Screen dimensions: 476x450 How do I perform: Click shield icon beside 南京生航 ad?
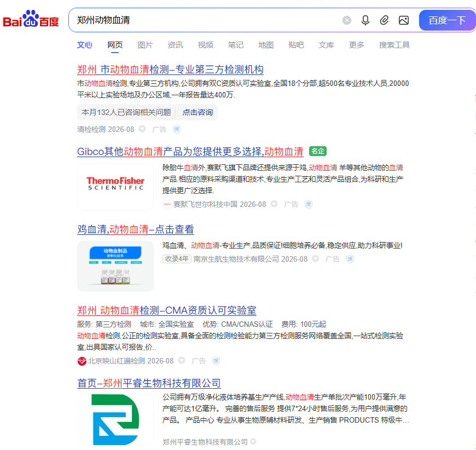click(350, 259)
